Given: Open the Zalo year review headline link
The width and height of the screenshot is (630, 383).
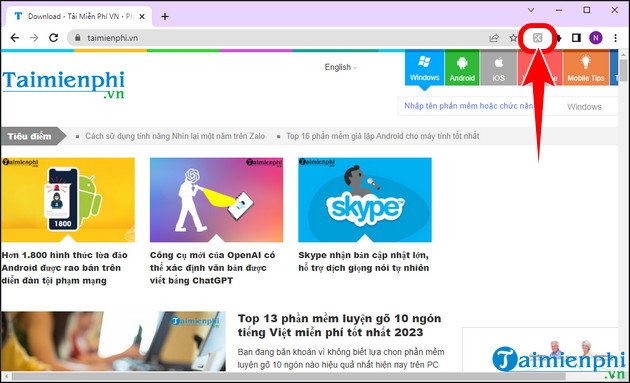Looking at the screenshot, I should pyautogui.click(x=175, y=136).
